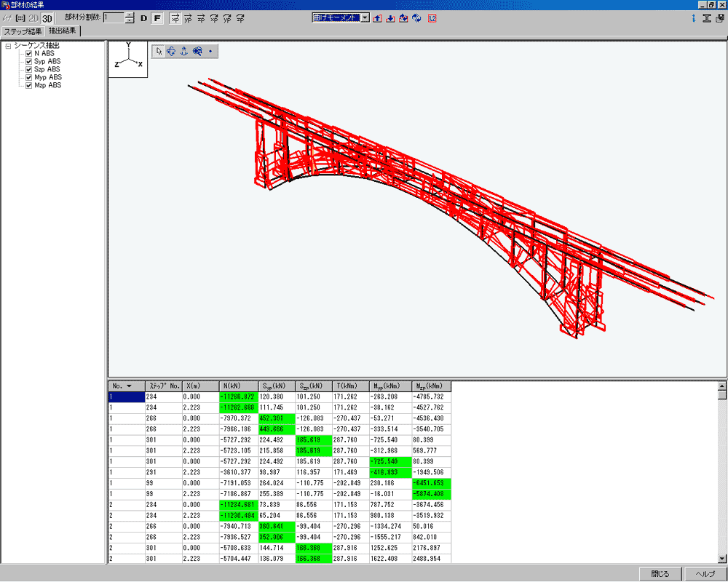Click the ヘルプ button
The height and width of the screenshot is (582, 728).
(705, 574)
